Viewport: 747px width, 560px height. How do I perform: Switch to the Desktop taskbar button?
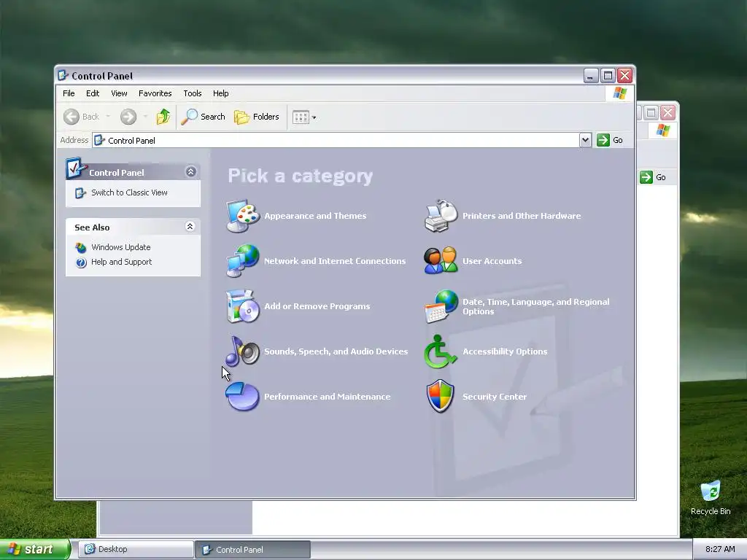tap(136, 549)
